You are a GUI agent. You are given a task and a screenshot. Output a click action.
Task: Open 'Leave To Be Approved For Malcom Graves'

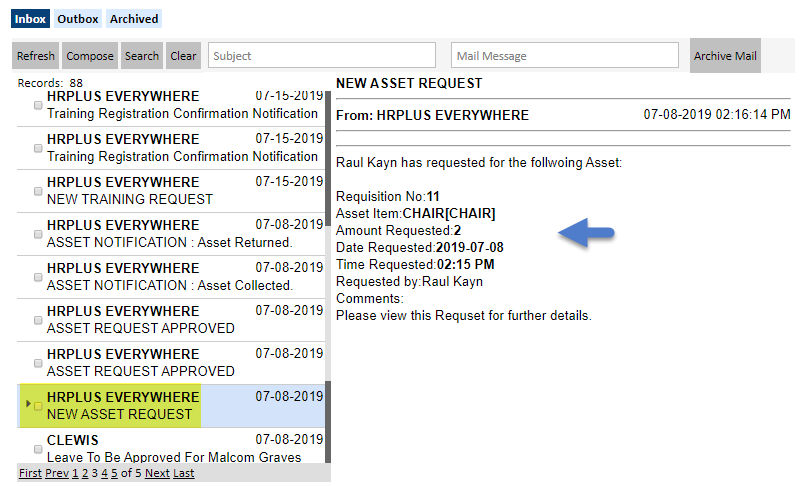pyautogui.click(x=174, y=457)
